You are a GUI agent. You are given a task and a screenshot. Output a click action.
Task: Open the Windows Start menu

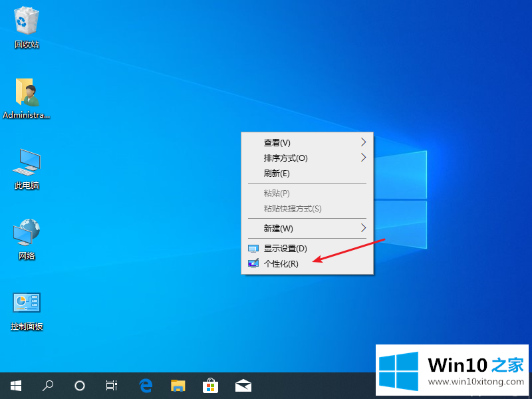coord(16,385)
